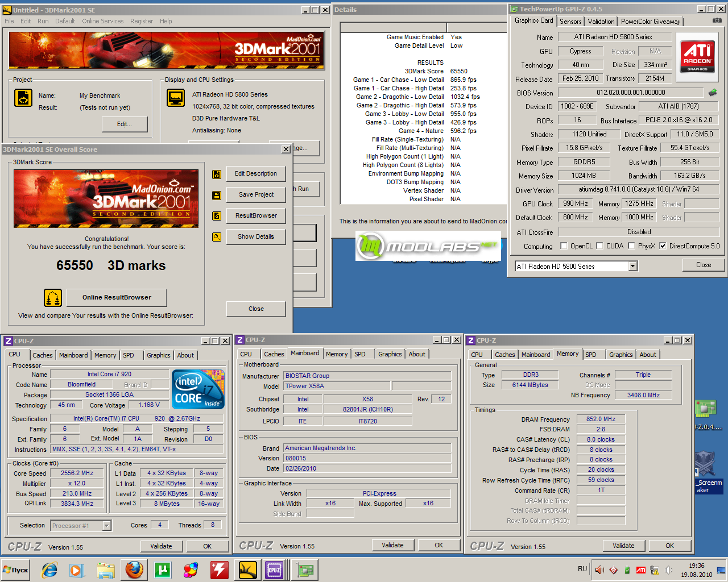728x582 pixels.
Task: Click the Start button on taskbar
Action: (15, 570)
